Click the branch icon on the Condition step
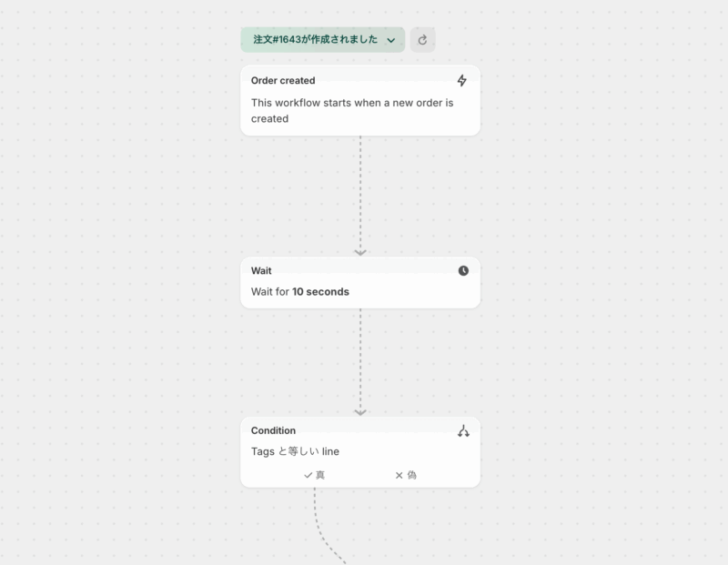The width and height of the screenshot is (728, 565). [x=463, y=430]
